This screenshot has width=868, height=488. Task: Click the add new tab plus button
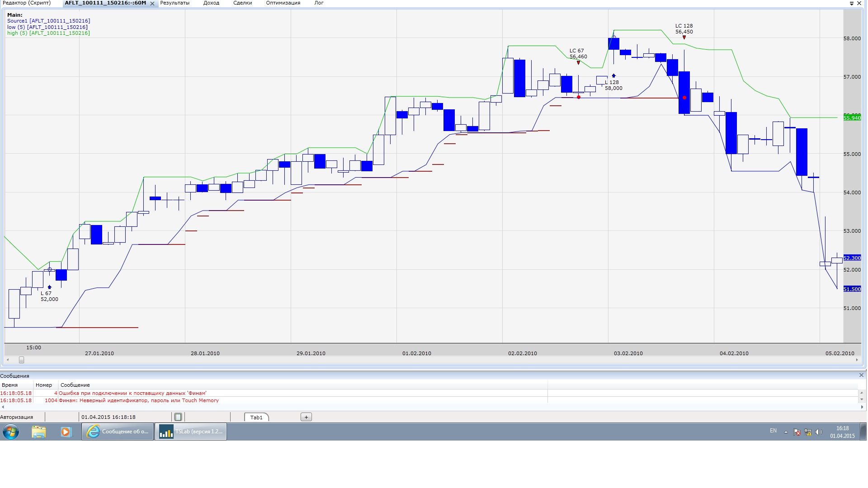306,417
